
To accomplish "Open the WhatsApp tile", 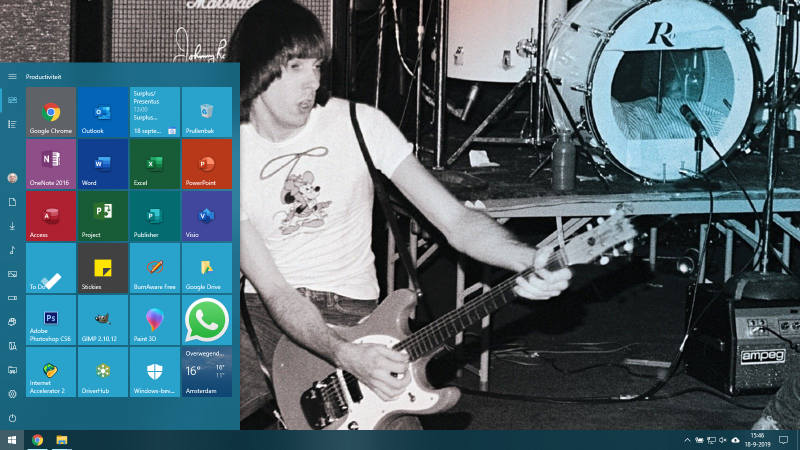I will coord(207,320).
